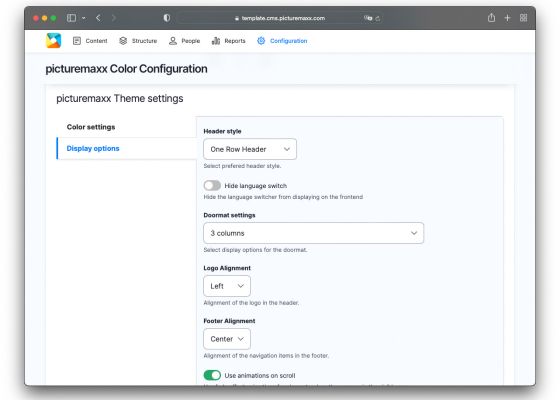Click the address bar URL field
Image resolution: width=560 pixels, height=400 pixels.
[x=280, y=18]
